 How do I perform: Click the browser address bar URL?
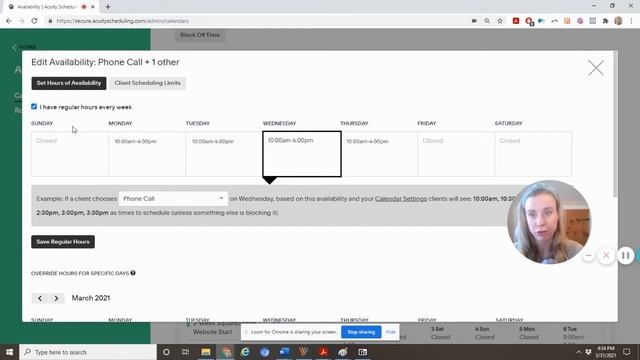(122, 21)
